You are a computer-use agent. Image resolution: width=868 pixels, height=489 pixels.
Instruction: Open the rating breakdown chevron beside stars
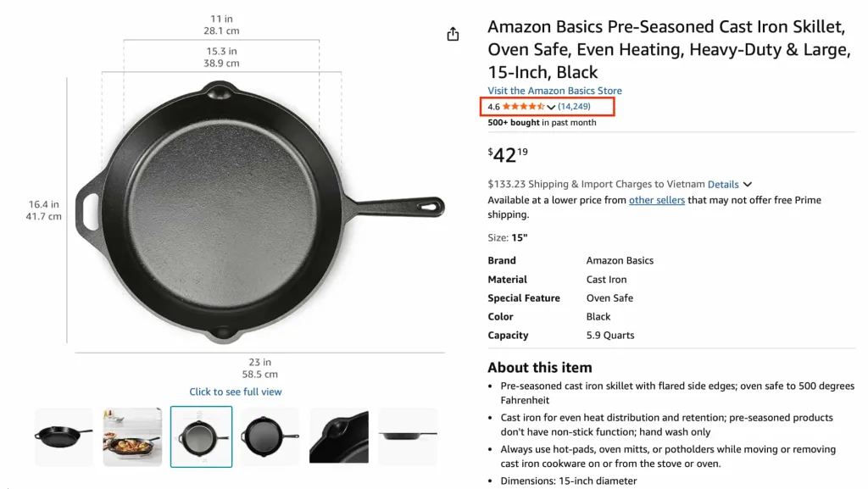pos(551,108)
